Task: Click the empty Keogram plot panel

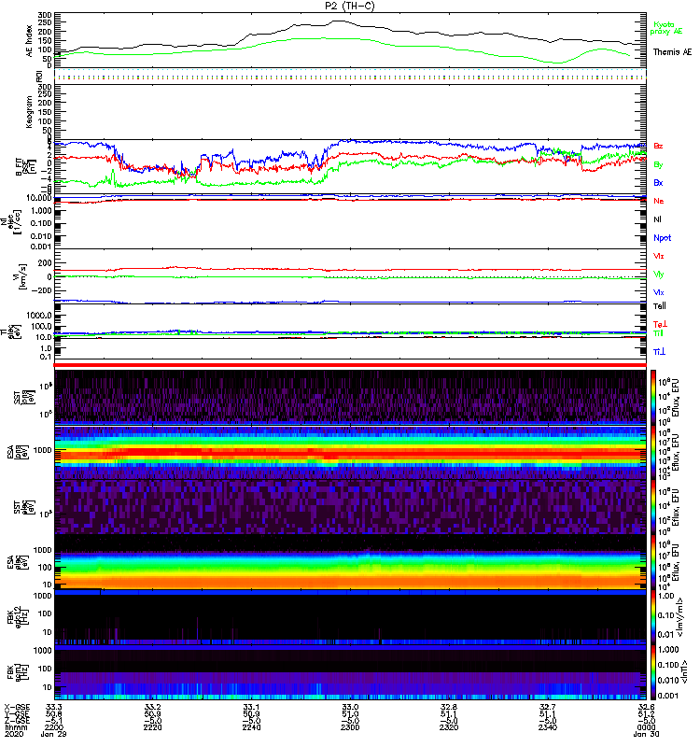Action: (350, 112)
